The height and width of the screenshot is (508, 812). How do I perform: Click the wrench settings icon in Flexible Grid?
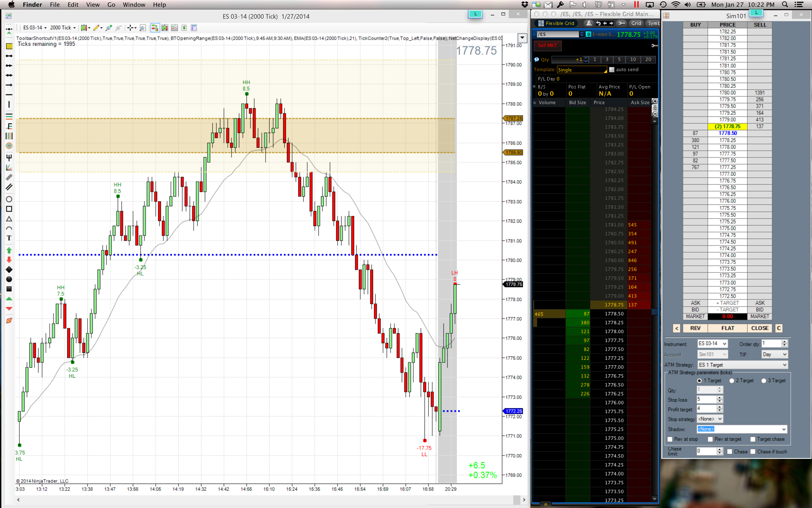tap(621, 23)
